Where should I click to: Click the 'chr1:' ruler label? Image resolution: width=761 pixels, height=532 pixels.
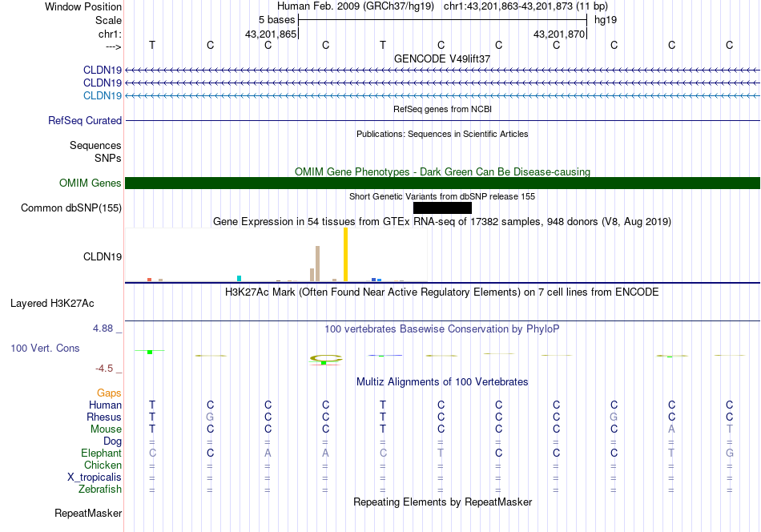(x=110, y=34)
